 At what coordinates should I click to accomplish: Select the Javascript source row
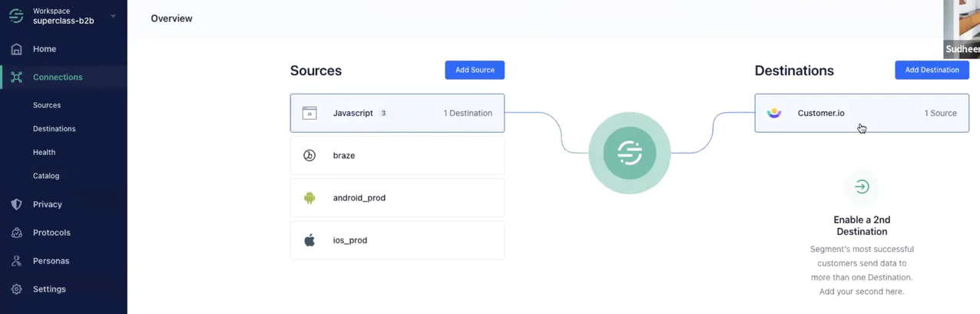tap(397, 113)
